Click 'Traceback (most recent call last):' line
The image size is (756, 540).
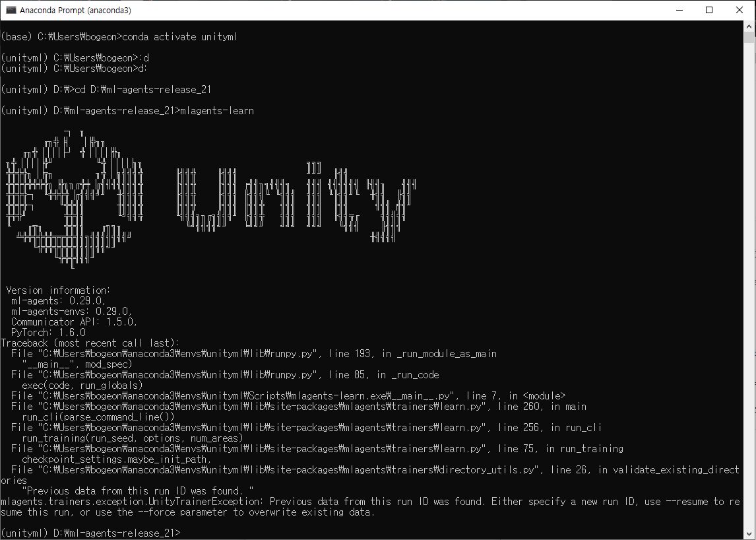[x=90, y=343]
